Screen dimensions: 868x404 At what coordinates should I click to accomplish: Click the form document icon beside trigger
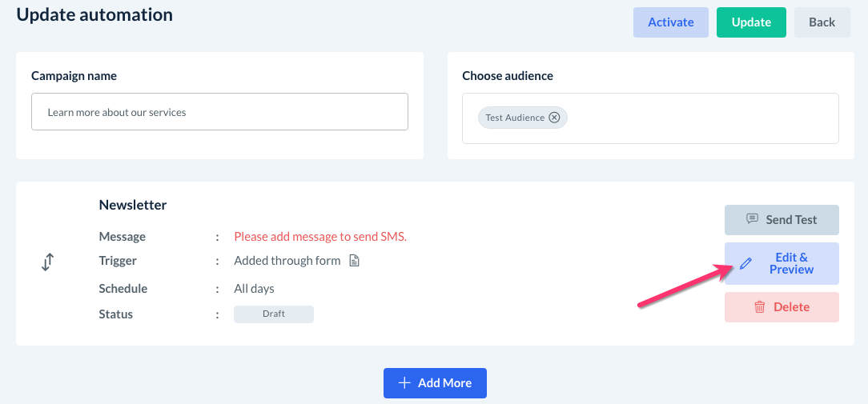(354, 260)
